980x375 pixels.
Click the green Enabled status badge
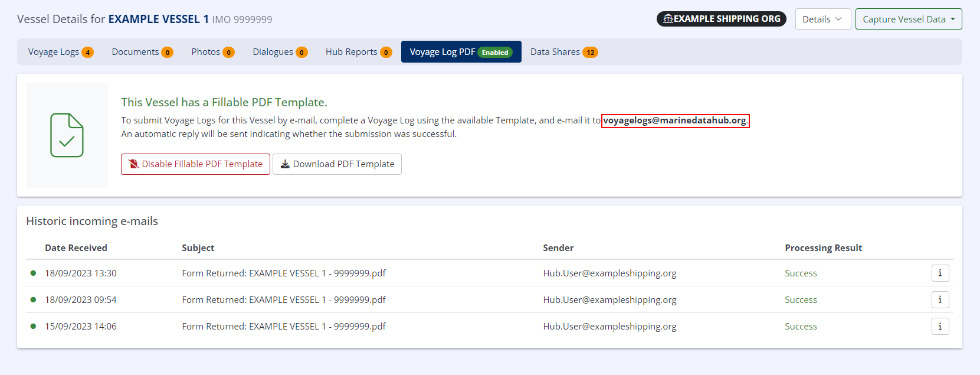pos(494,53)
